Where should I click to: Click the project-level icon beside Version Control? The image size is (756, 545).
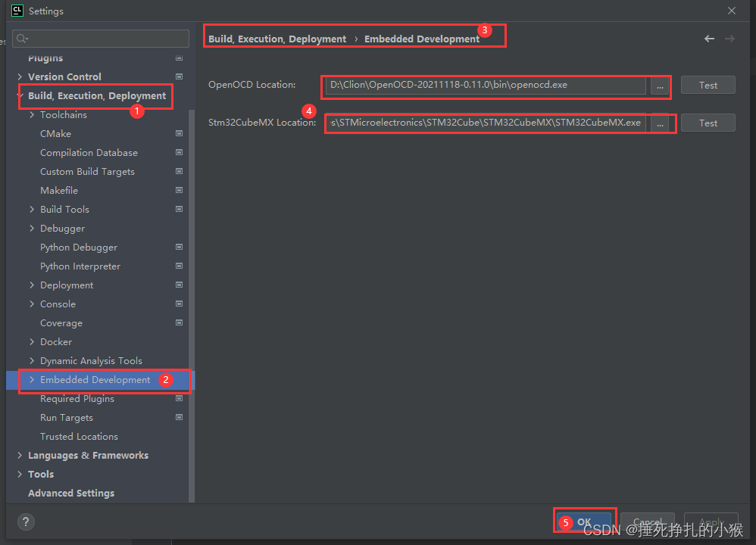point(179,76)
